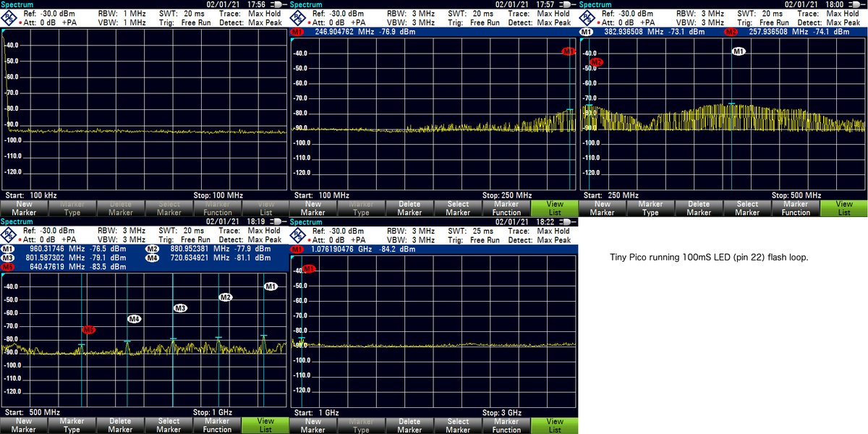Viewport: 868px width, 434px height.
Task: Open Marker Type softkey in 250–500 MHz panel
Action: pyautogui.click(x=650, y=208)
